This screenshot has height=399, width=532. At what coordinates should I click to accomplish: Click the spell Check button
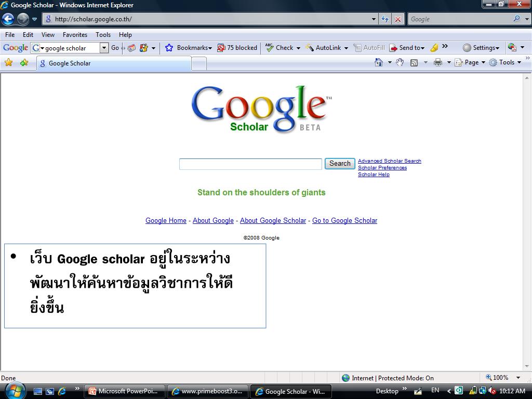click(280, 48)
